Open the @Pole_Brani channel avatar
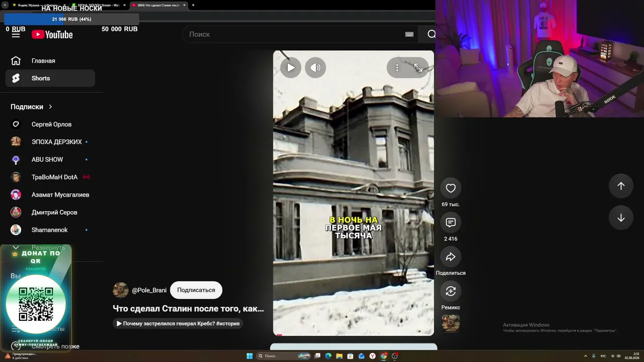 121,290
